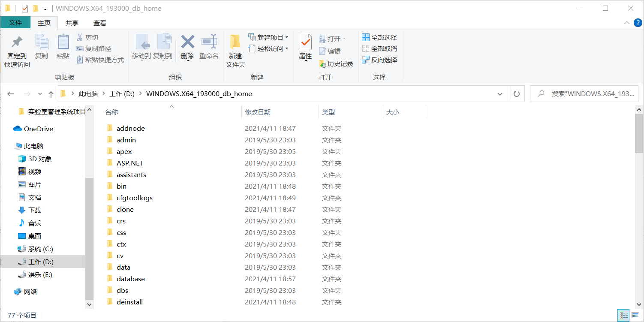Screen dimensions: 644x322
Task: Collapse the ribbon with the chevron arrow
Action: 626,23
